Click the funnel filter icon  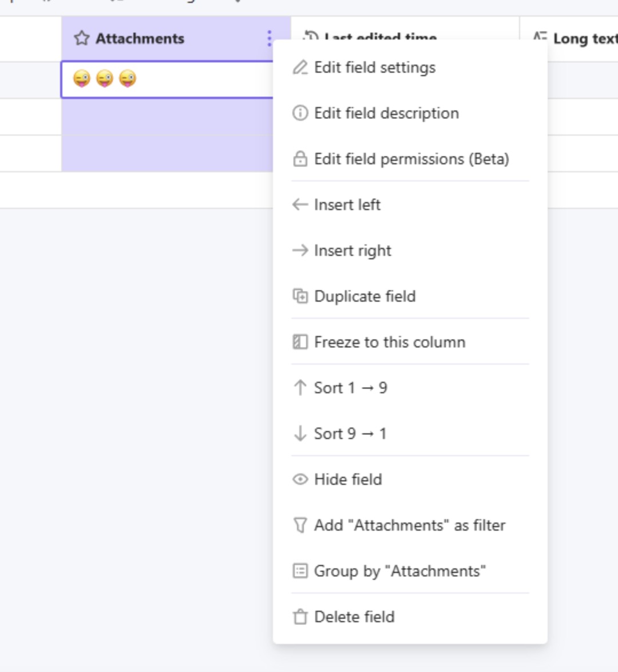point(300,525)
